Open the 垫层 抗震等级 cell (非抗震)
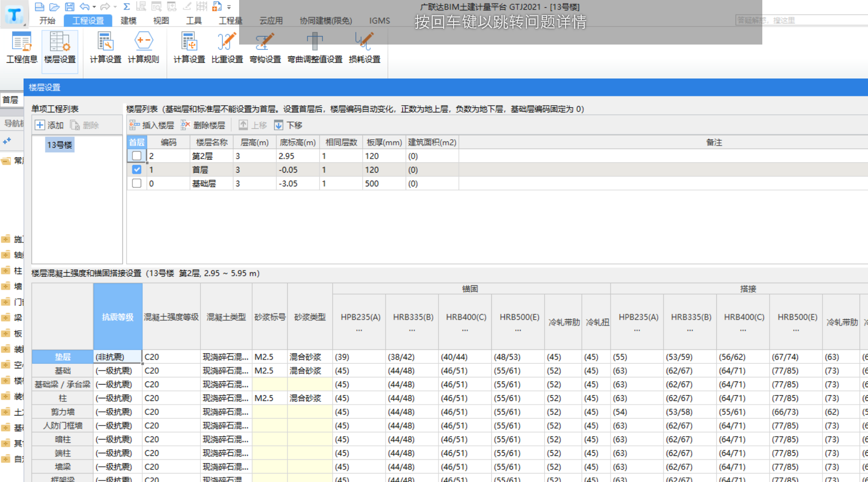The image size is (868, 482). (118, 357)
